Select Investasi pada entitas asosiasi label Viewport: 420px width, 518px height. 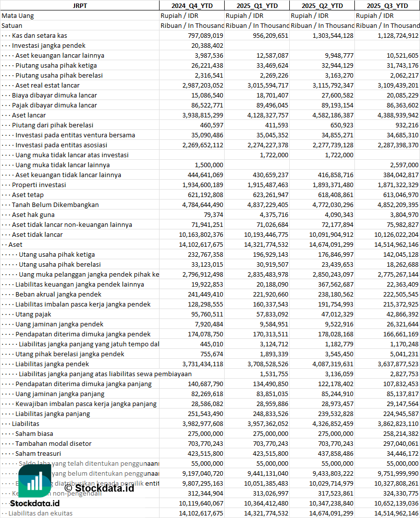pos(61,145)
